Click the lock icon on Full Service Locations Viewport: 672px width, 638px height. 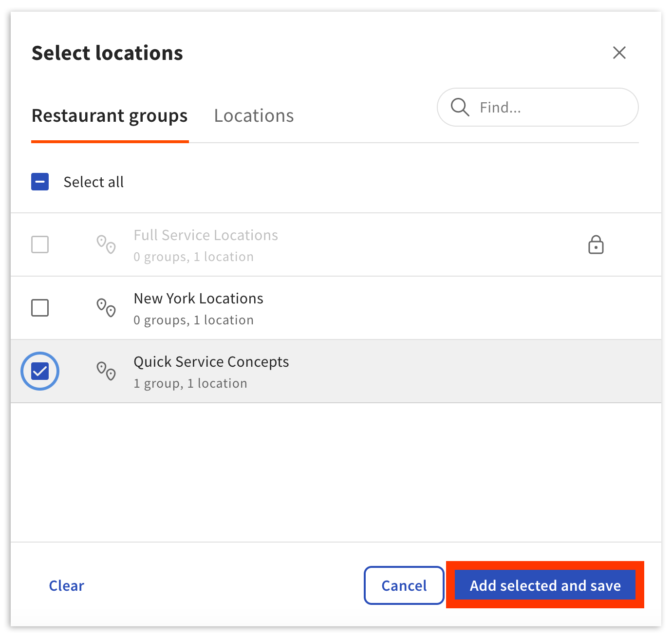[597, 245]
